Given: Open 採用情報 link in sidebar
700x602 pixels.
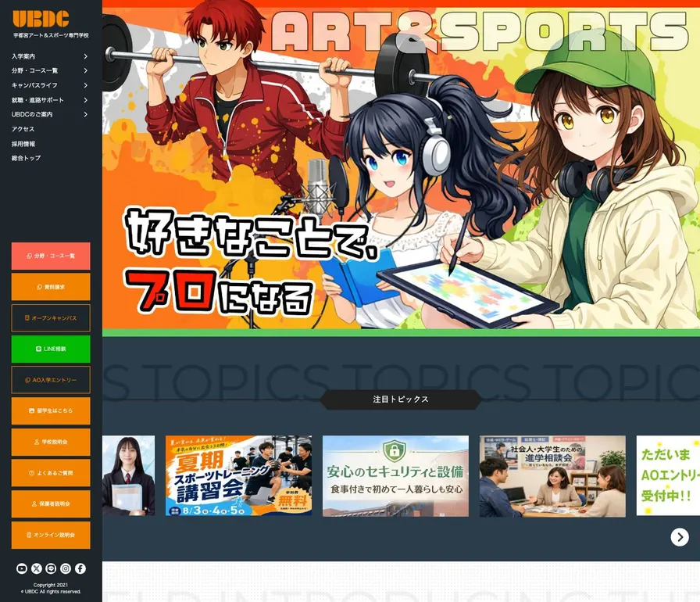Looking at the screenshot, I should [23, 144].
